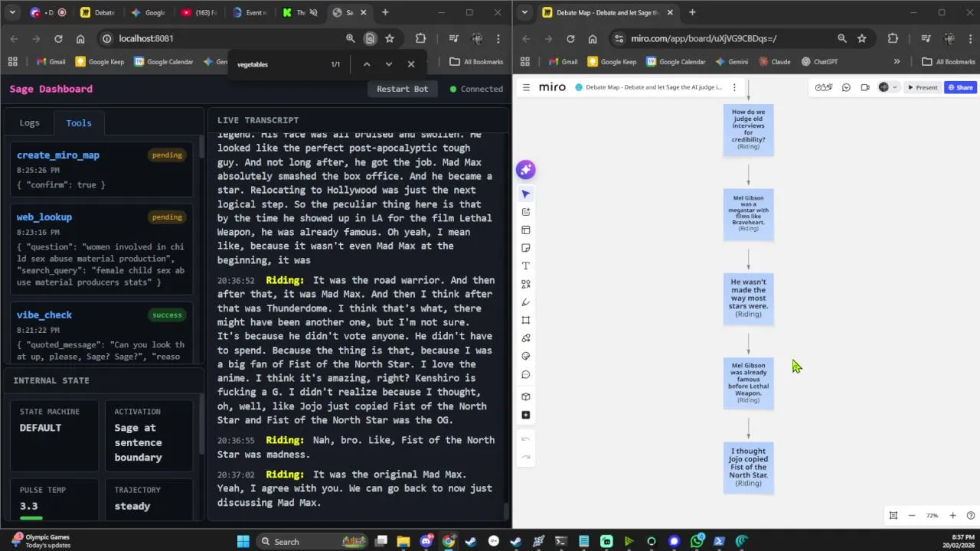Select the Miro pen drawing tool

[x=525, y=302]
